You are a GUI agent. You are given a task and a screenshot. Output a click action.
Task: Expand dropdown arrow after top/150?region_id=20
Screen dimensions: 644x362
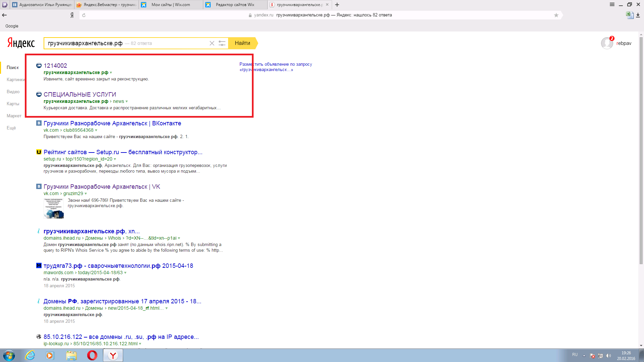point(115,159)
